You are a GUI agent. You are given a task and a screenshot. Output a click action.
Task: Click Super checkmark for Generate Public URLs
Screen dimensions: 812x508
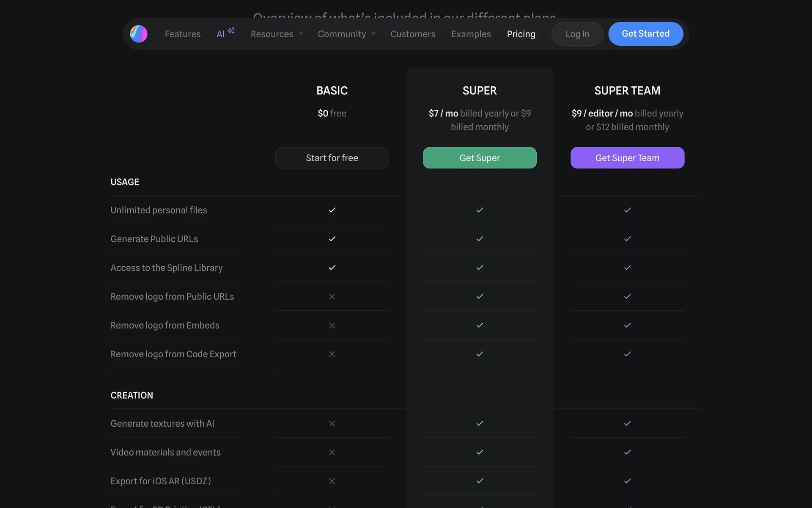tap(480, 239)
